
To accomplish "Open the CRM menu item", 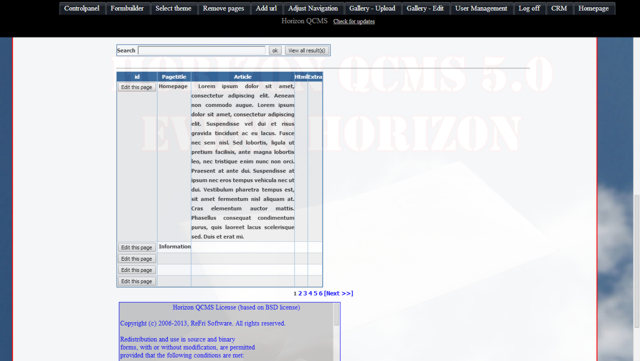I will click(x=559, y=8).
